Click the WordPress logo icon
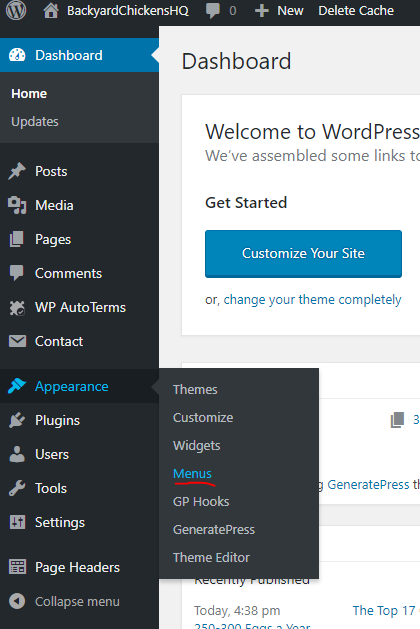 (x=16, y=10)
